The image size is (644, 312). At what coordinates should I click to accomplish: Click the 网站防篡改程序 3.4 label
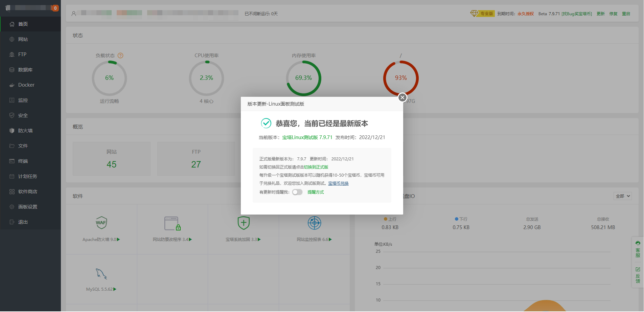coord(172,240)
